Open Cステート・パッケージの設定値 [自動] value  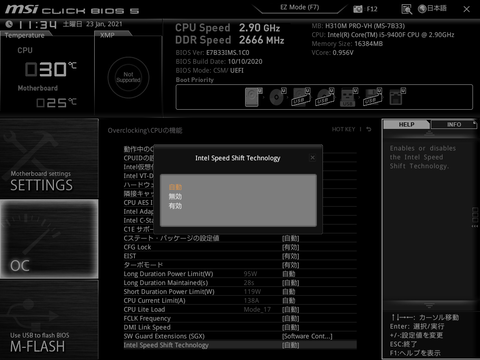coord(290,238)
